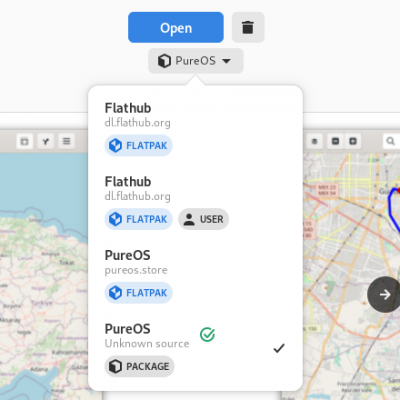Click the green verified checkmark icon

pyautogui.click(x=207, y=335)
